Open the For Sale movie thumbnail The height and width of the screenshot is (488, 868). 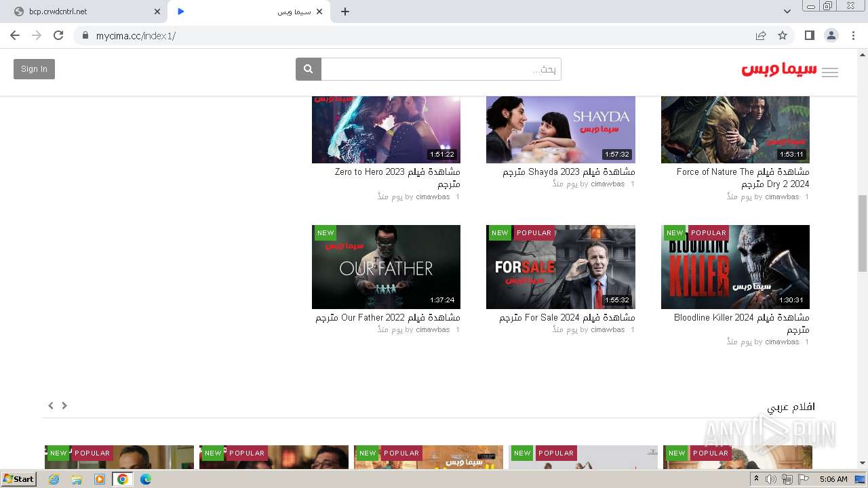pos(561,267)
